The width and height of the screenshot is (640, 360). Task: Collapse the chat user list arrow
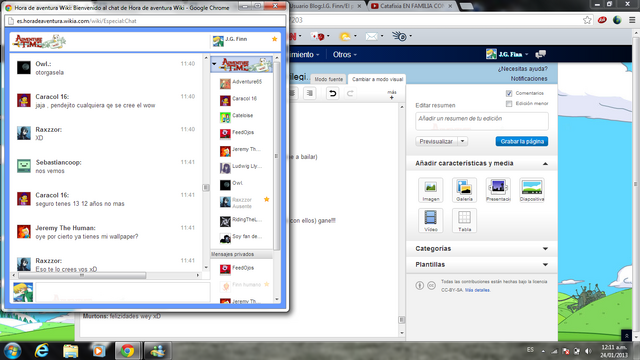coord(214,64)
